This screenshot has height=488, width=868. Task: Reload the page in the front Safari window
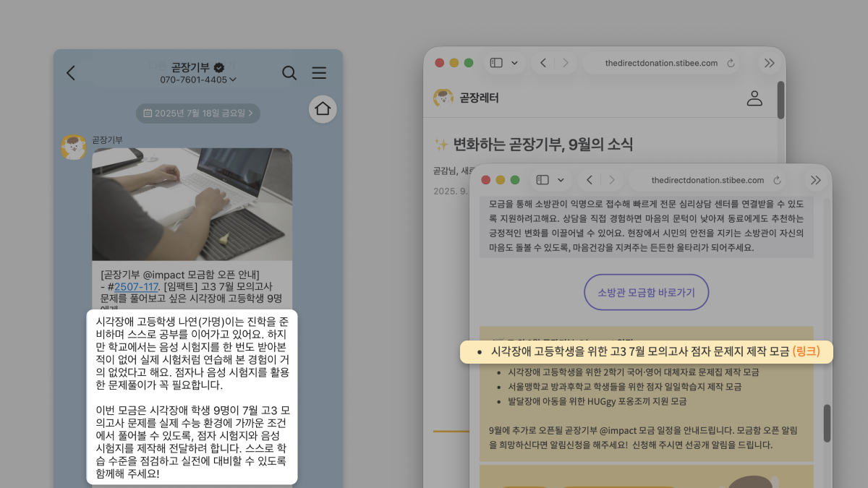[778, 180]
